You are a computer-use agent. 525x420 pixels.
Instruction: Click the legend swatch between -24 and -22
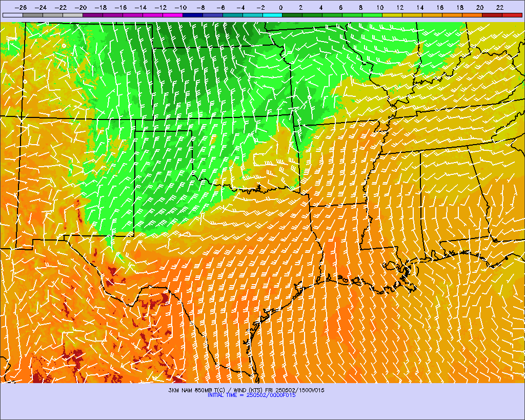(53, 15)
